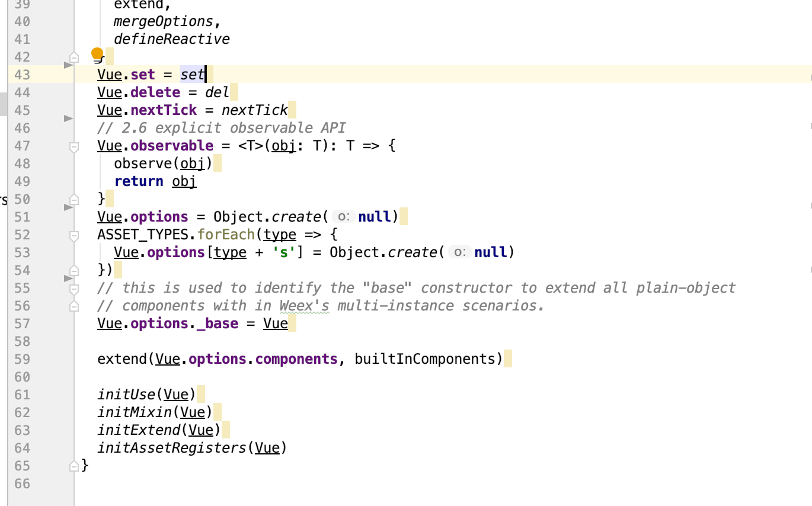The height and width of the screenshot is (506, 812).
Task: Click line number 47 in the gutter
Action: (x=22, y=146)
